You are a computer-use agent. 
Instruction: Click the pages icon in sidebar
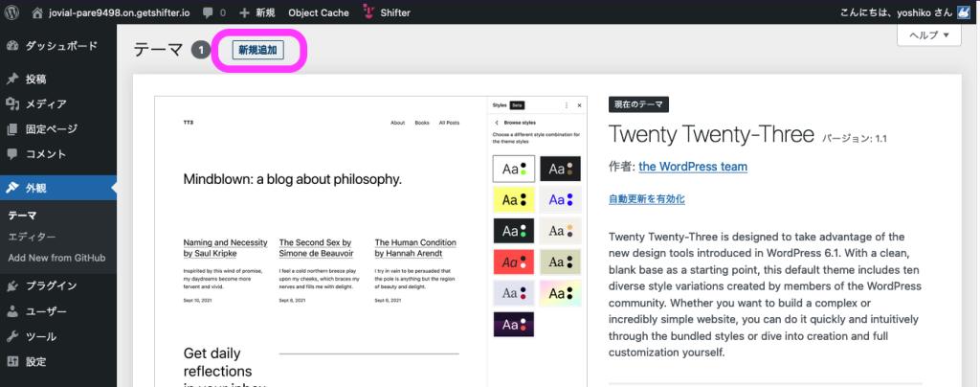tap(12, 129)
